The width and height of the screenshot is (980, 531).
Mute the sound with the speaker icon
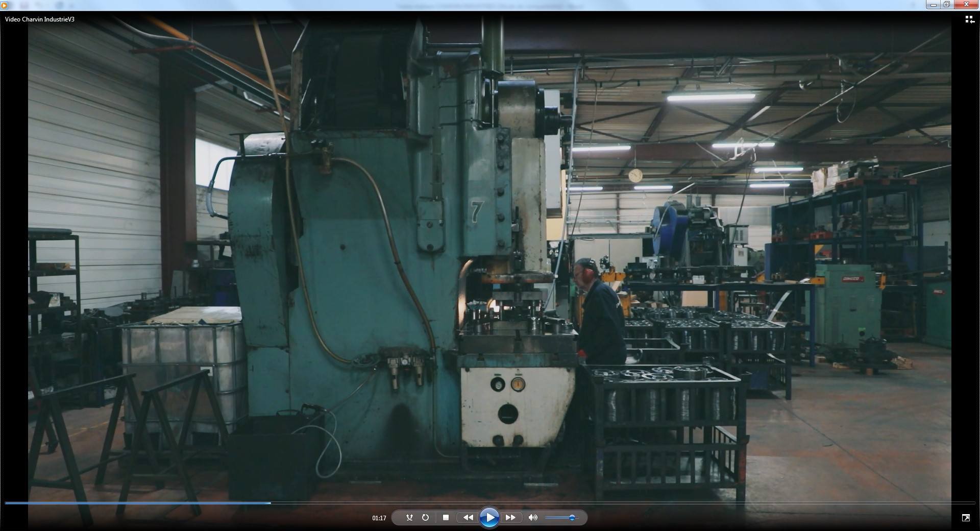(533, 517)
